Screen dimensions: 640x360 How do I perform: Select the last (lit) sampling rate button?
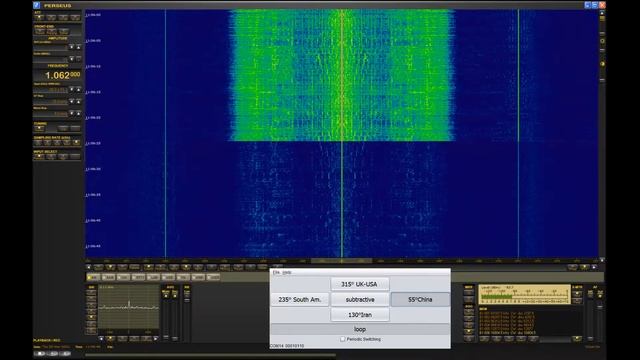click(x=76, y=142)
